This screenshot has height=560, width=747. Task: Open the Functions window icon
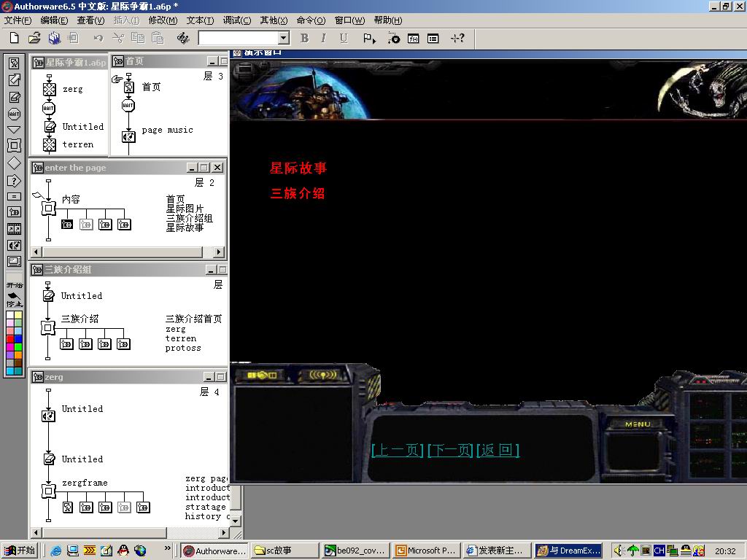tap(413, 39)
